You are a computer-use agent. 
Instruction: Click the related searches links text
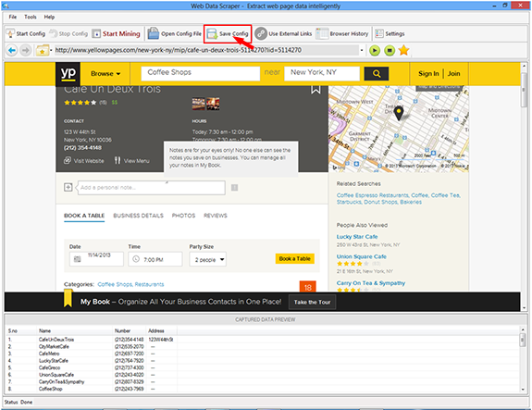[x=399, y=199]
